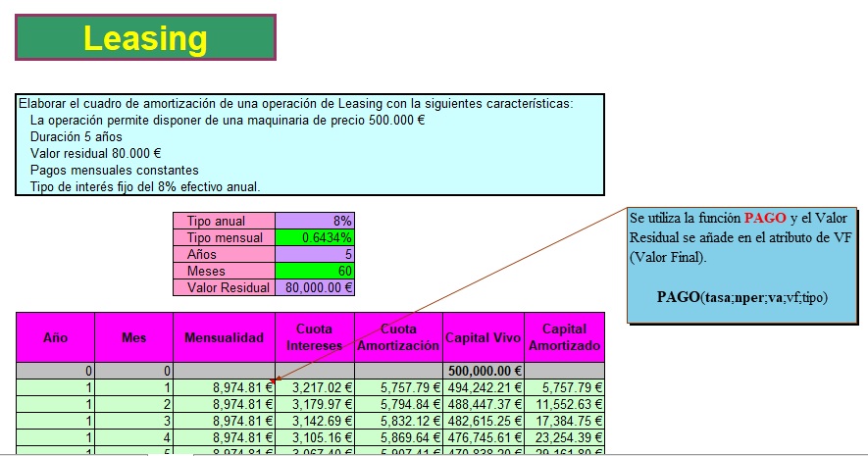Click the 'Duración 5 años' line
868x456 pixels.
point(77,136)
